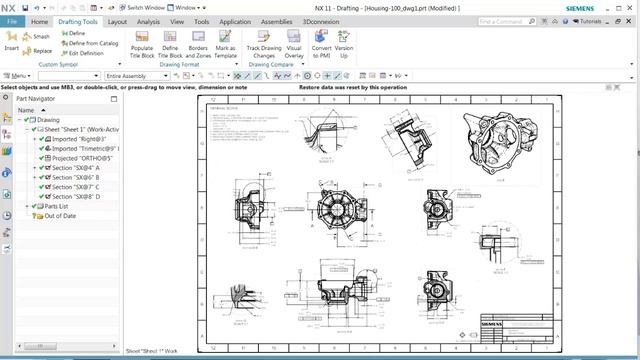Screen dimensions: 640x360
Task: Open Assembly Navigator sidebar tab
Action: (x=7, y=118)
